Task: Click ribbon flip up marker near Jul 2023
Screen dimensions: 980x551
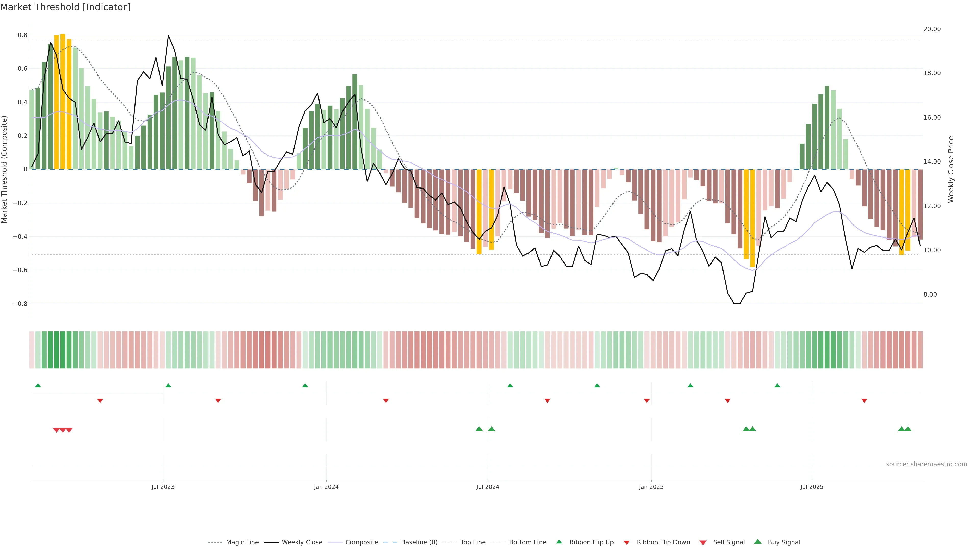Action: 168,386
